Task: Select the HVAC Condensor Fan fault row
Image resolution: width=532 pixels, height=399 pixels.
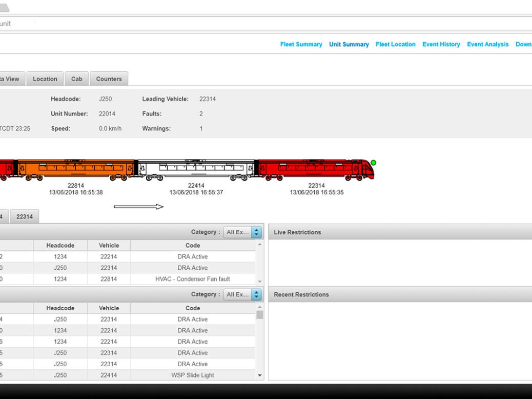Action: click(x=192, y=279)
